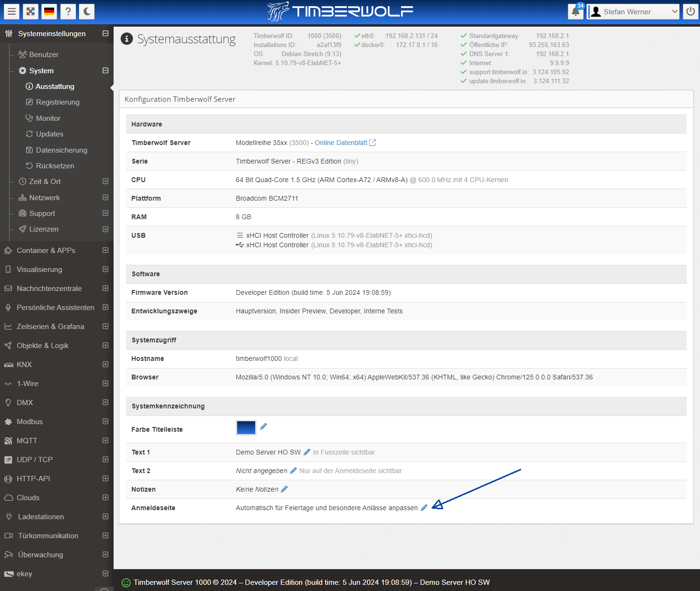The width and height of the screenshot is (700, 591).
Task: Open notifications bell with 34 badge
Action: [x=576, y=11]
